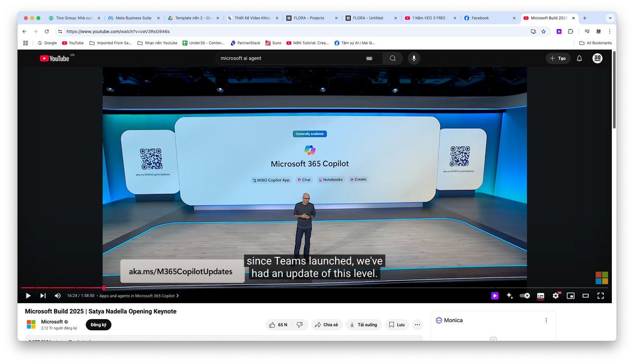
Task: Switch to theater mode
Action: [x=585, y=296]
